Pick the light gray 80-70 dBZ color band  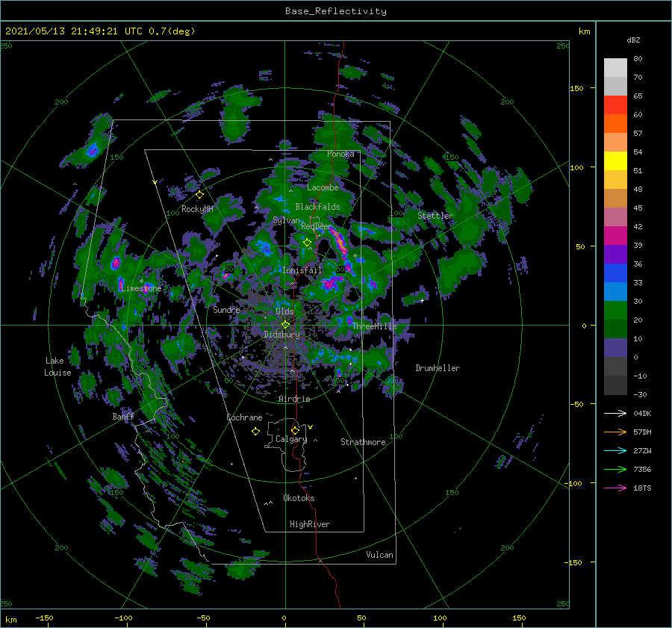tap(615, 68)
